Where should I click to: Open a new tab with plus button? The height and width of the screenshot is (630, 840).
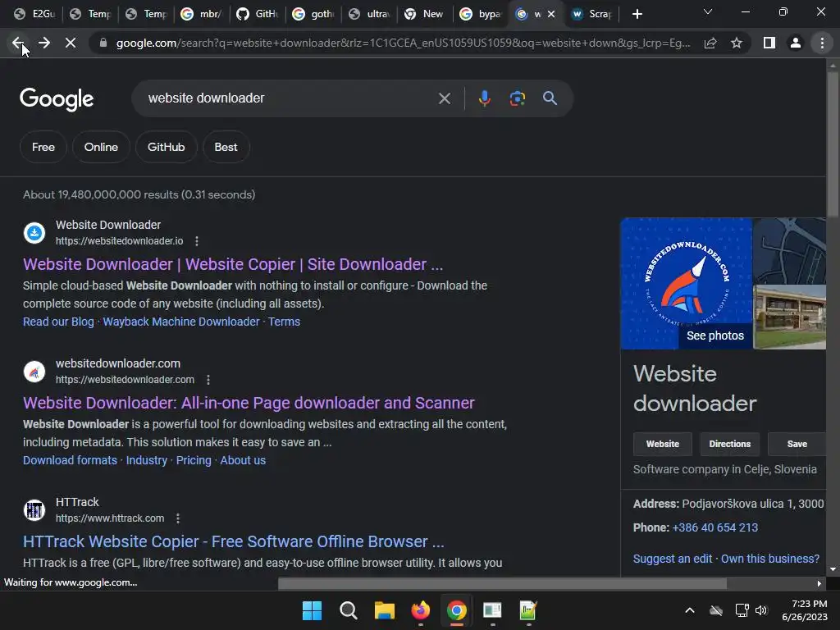(637, 14)
